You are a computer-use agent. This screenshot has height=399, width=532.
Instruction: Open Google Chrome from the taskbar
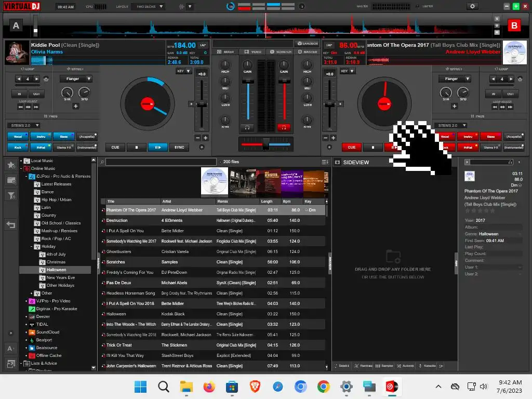click(x=323, y=387)
